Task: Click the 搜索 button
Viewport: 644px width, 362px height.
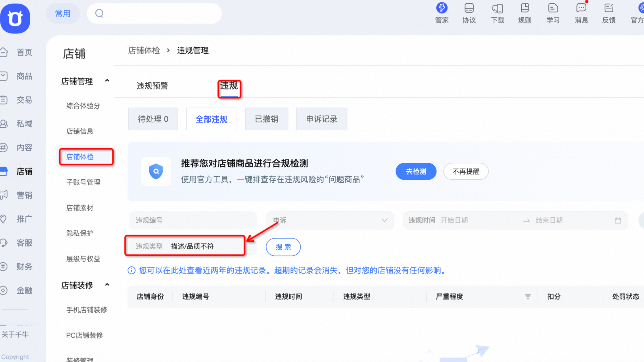Action: tap(283, 247)
